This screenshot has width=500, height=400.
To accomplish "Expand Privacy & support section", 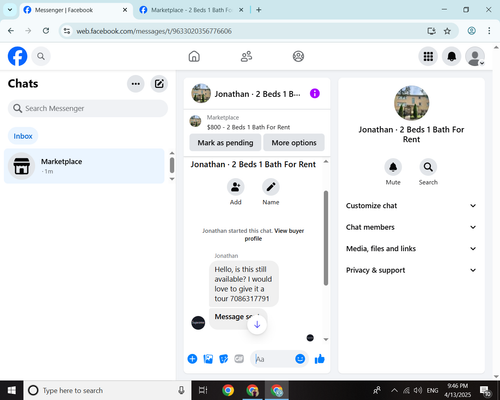I will pos(411,270).
